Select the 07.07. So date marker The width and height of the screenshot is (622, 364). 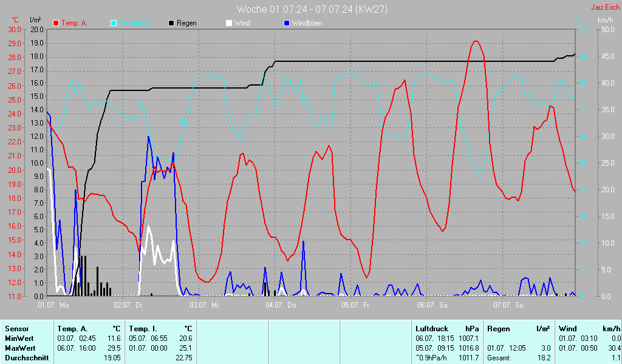(x=508, y=305)
